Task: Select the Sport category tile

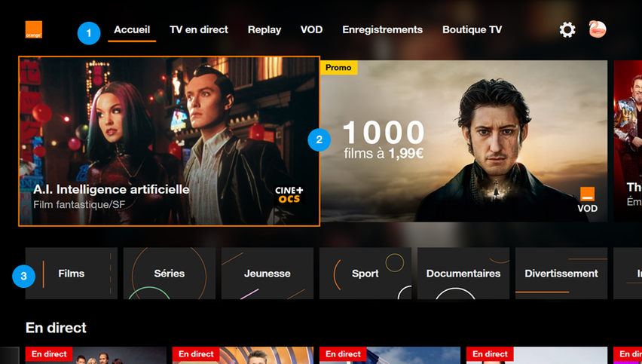Action: (365, 273)
